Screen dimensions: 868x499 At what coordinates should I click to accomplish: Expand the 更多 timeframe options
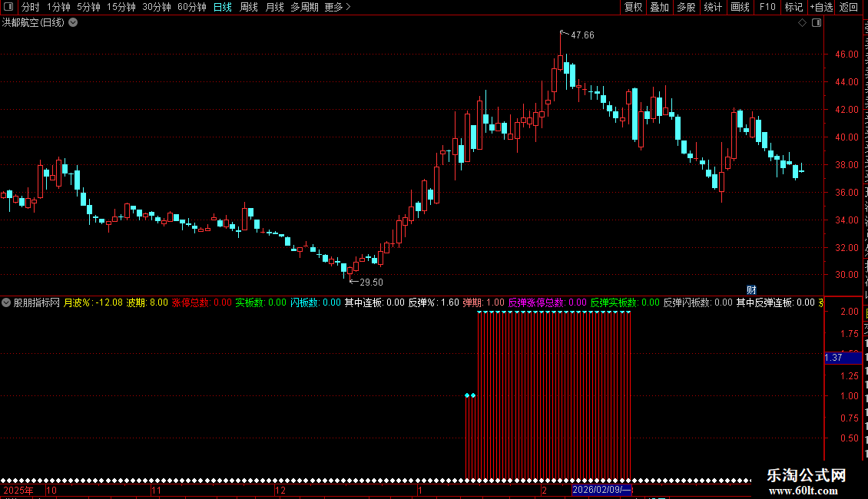point(337,7)
